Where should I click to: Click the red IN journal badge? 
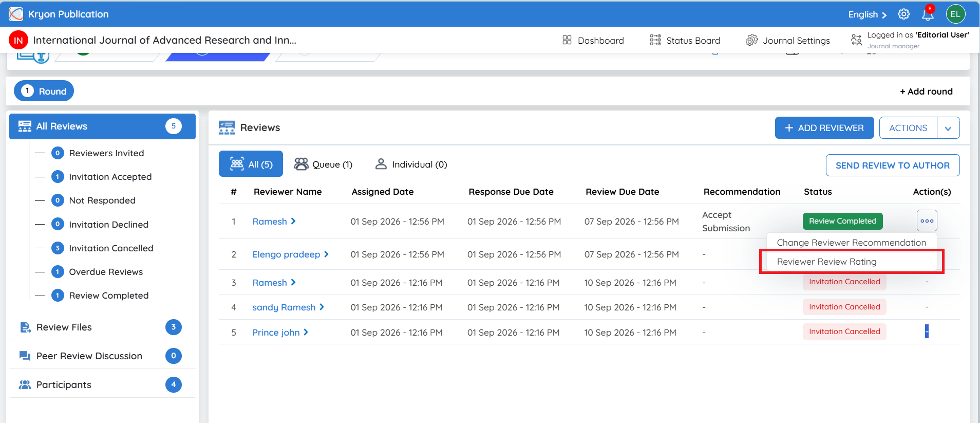tap(18, 40)
